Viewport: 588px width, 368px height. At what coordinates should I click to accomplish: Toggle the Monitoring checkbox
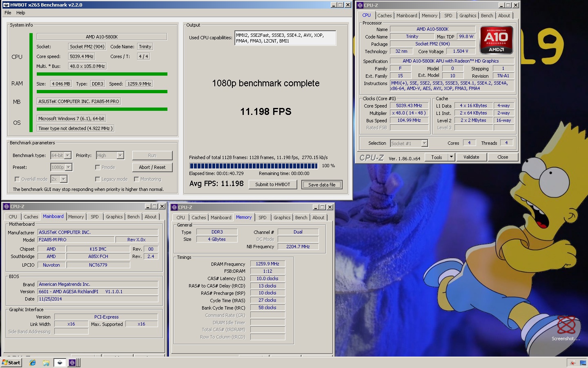pos(136,179)
